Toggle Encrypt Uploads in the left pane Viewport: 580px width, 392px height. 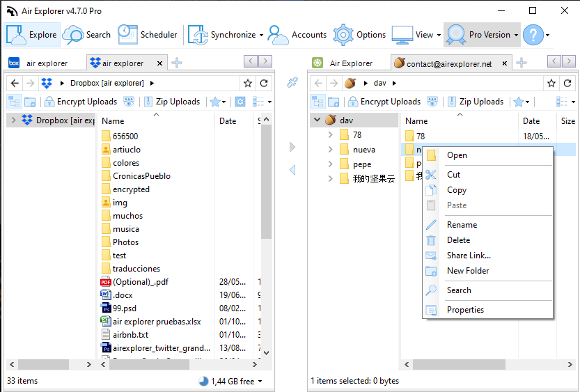pos(81,102)
